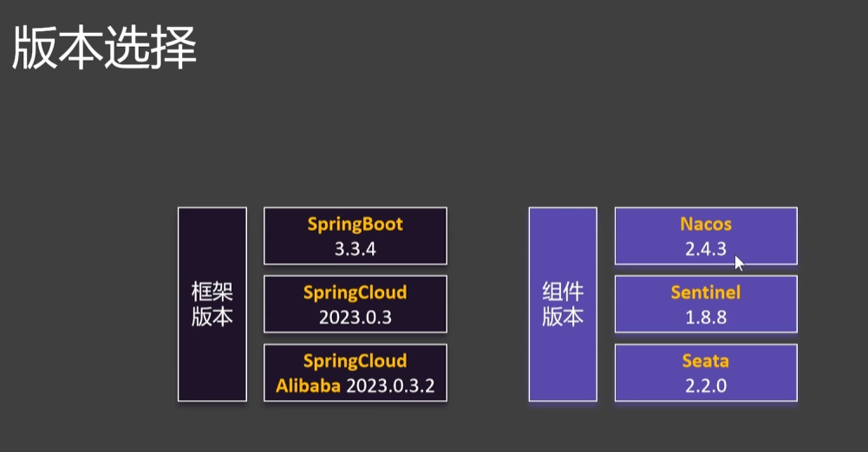Screen dimensions: 868x452
Task: Click 组件 text in the purple box
Action: point(563,292)
